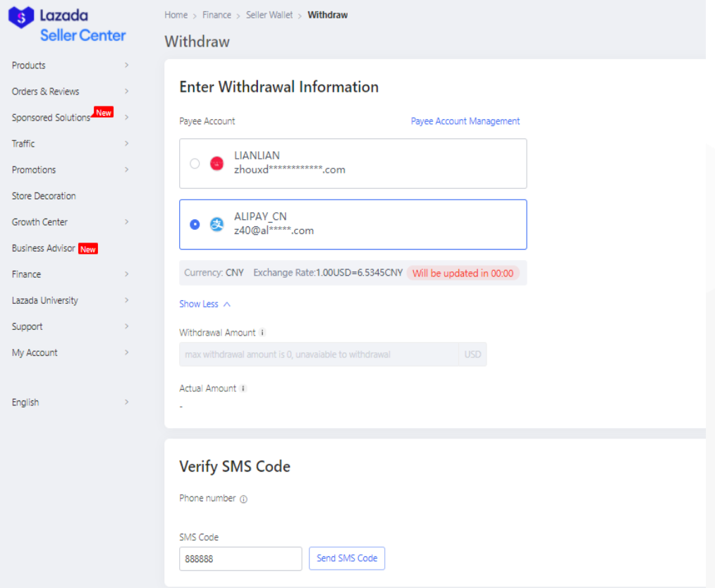Expand the Growth Center chevron

pyautogui.click(x=127, y=222)
